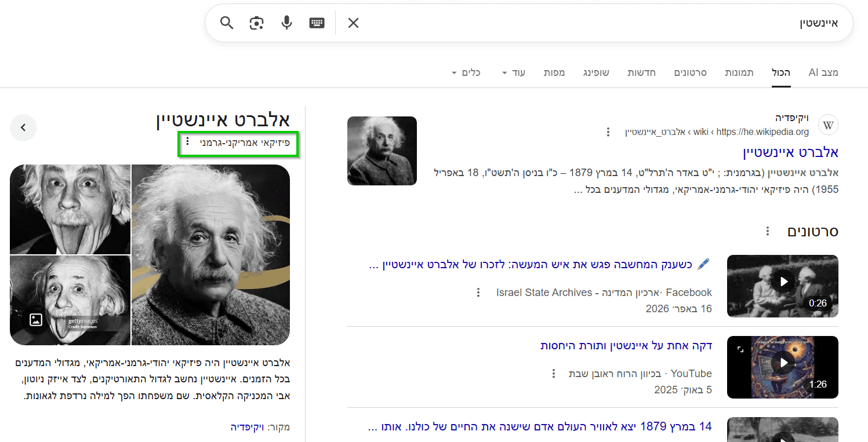Open search by image camera icon
Viewport: 868px width, 442px height.
point(256,23)
